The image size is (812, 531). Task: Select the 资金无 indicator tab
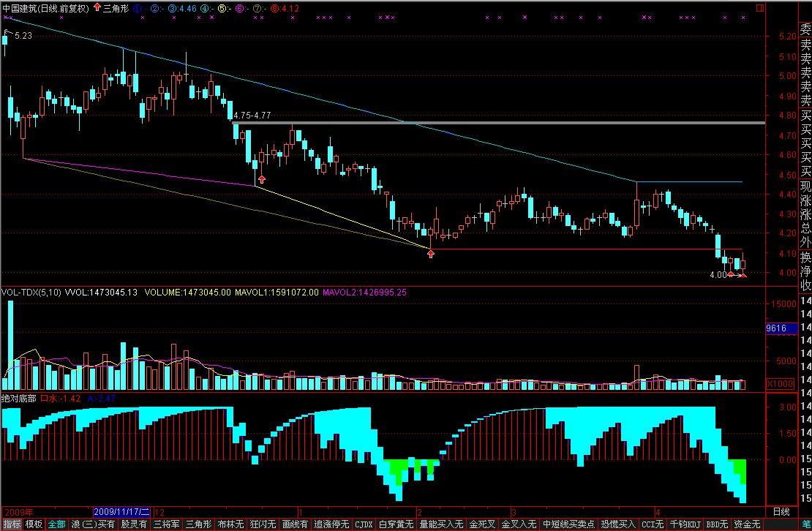(747, 525)
